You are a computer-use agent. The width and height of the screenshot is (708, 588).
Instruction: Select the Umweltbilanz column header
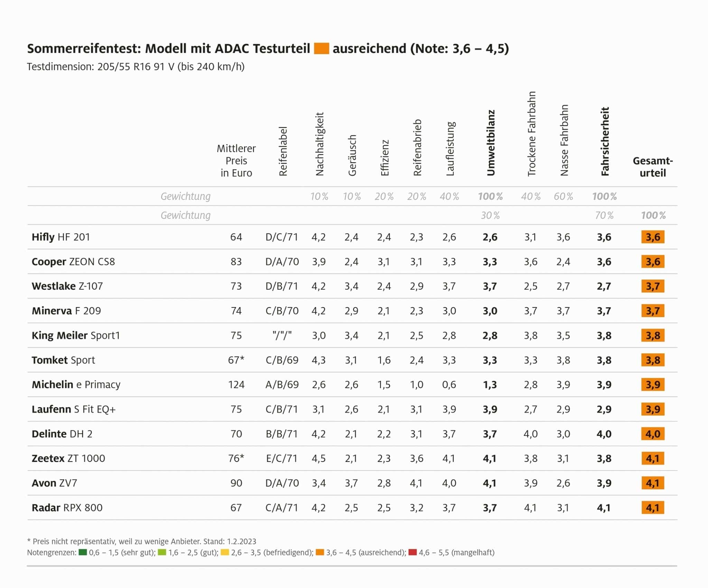pyautogui.click(x=491, y=143)
